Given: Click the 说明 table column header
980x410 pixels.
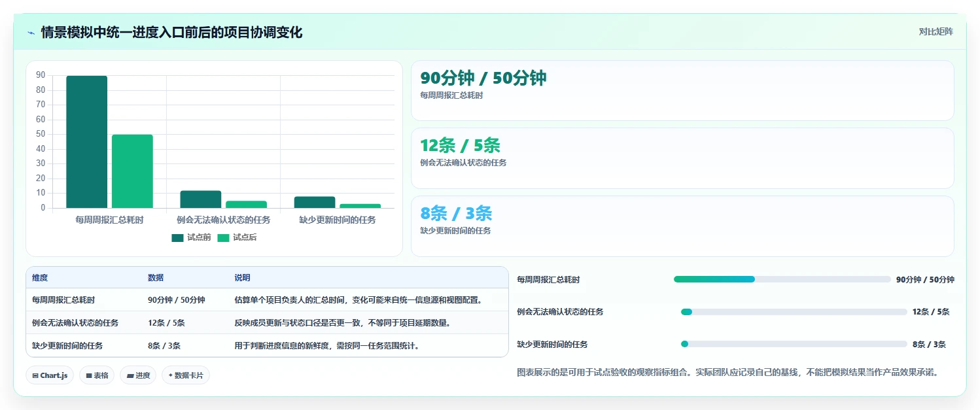Looking at the screenshot, I should click(242, 278).
